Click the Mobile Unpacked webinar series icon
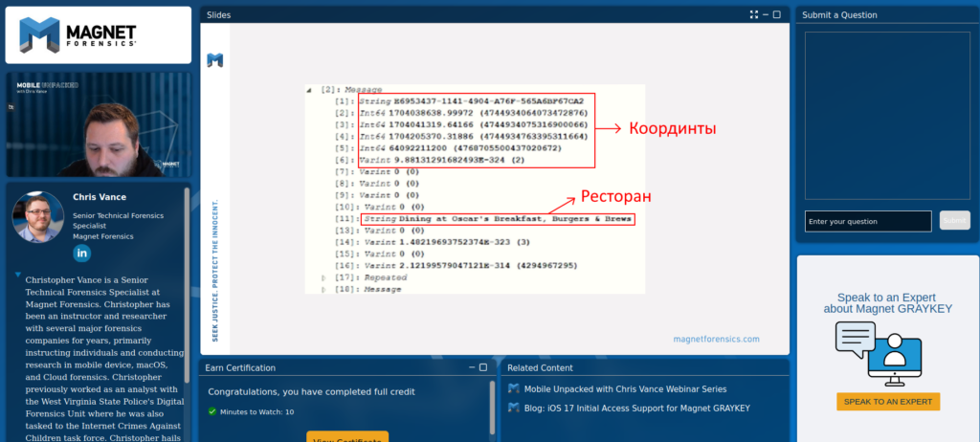Viewport: 980px width, 442px height. tap(514, 388)
